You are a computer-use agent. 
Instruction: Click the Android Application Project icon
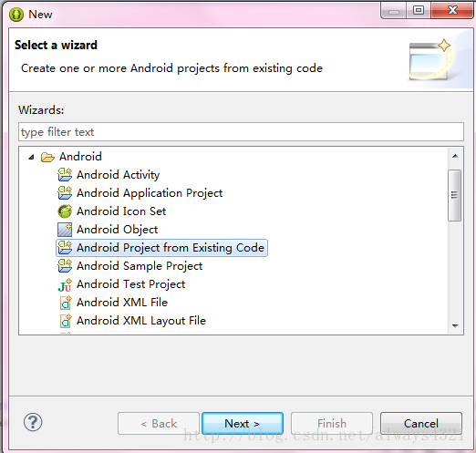point(65,193)
